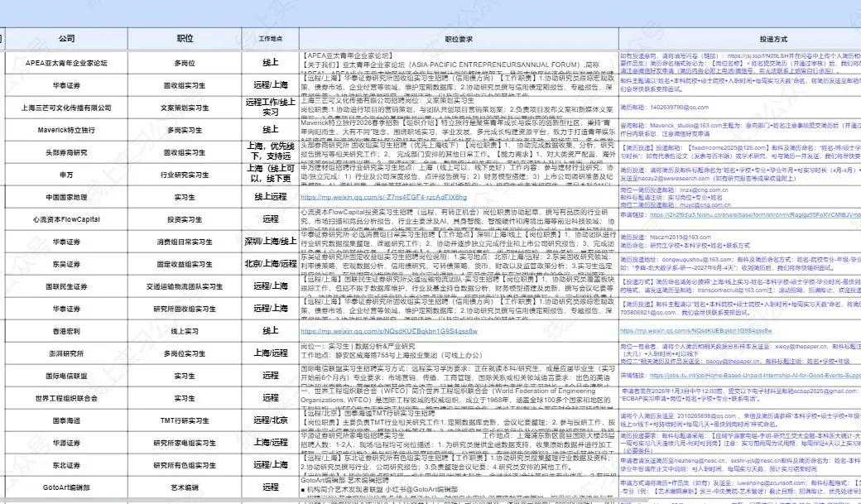Click the 研究所固收组实习生 position cell
The height and width of the screenshot is (504, 861).
click(185, 309)
